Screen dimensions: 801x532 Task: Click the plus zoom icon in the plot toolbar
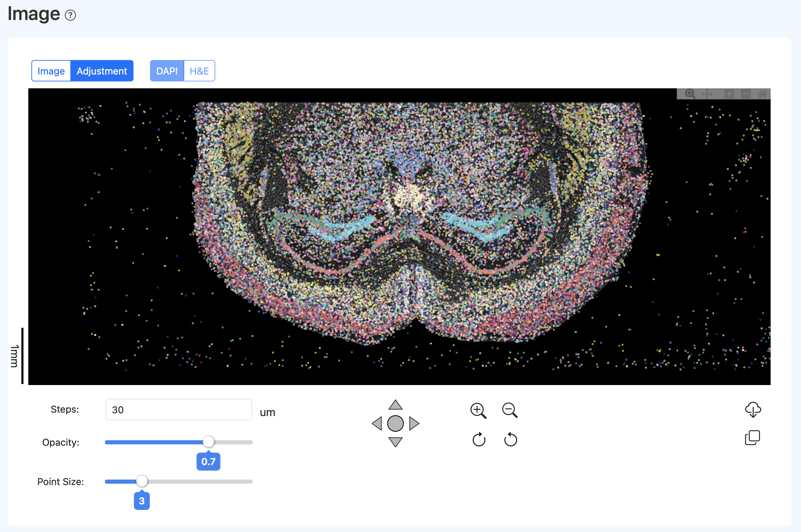[729, 94]
